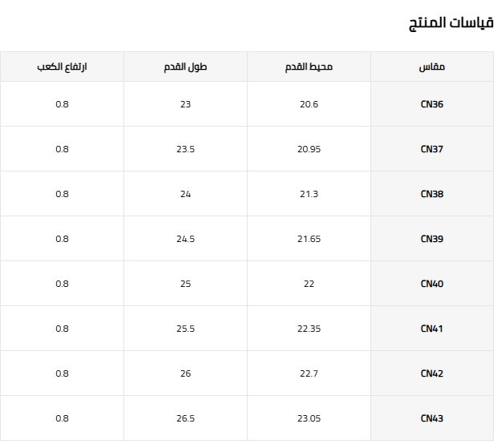
Task: Click the 20.95 foot circumference value
Action: tap(309, 149)
